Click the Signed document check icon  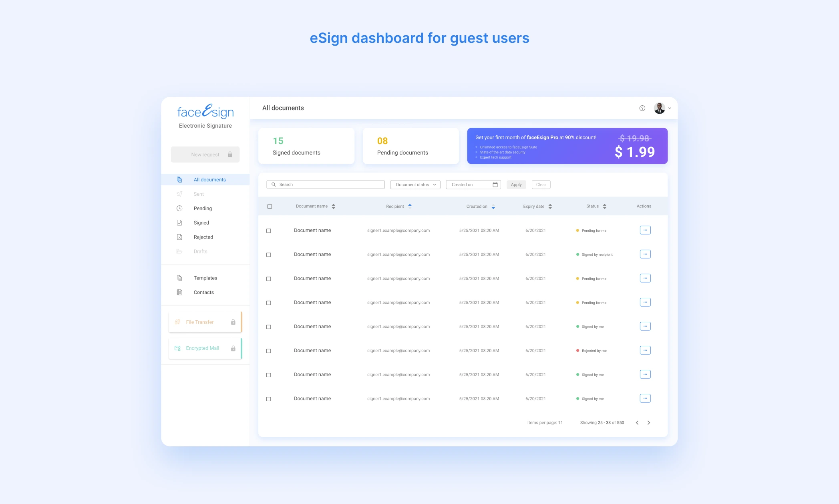point(179,223)
